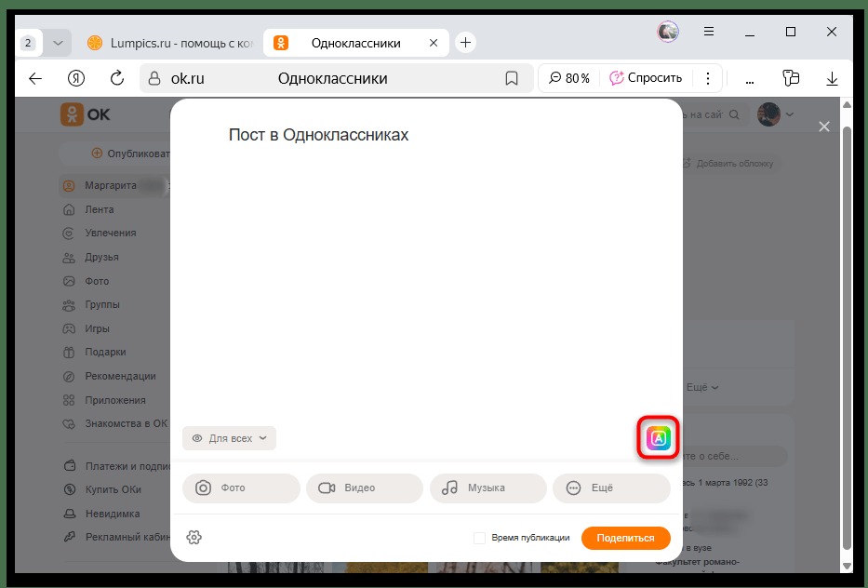Go back with browser back arrow
The height and width of the screenshot is (588, 868).
click(x=35, y=79)
